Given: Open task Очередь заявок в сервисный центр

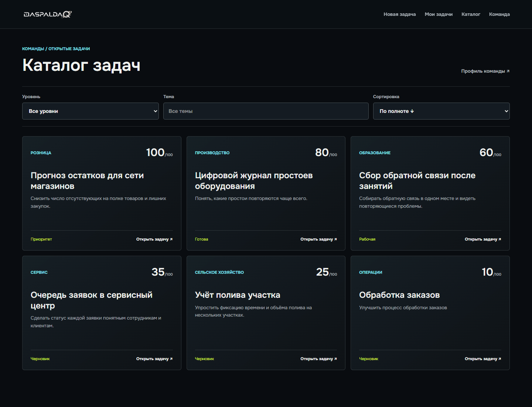Looking at the screenshot, I should tap(154, 359).
